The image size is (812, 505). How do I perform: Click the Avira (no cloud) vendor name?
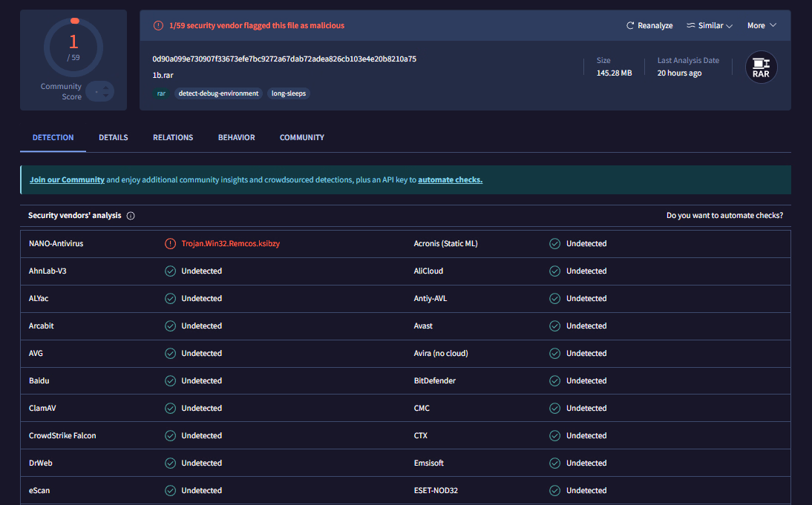coord(441,354)
